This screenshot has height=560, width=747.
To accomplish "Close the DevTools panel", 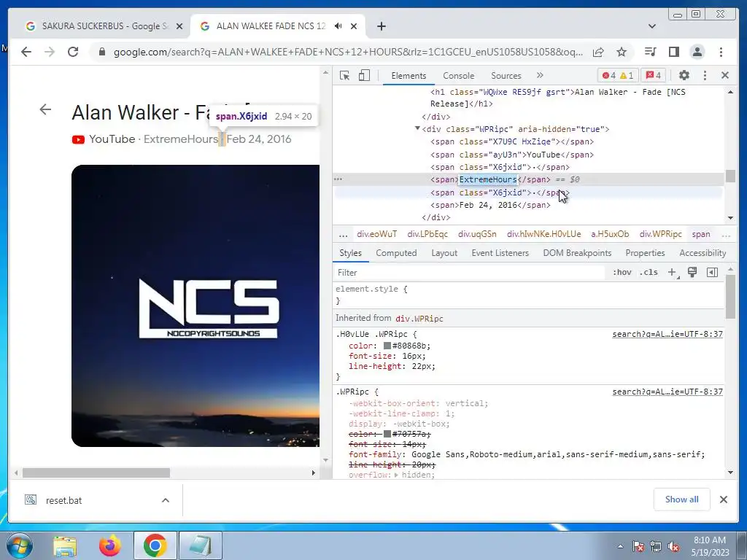I will click(x=725, y=75).
